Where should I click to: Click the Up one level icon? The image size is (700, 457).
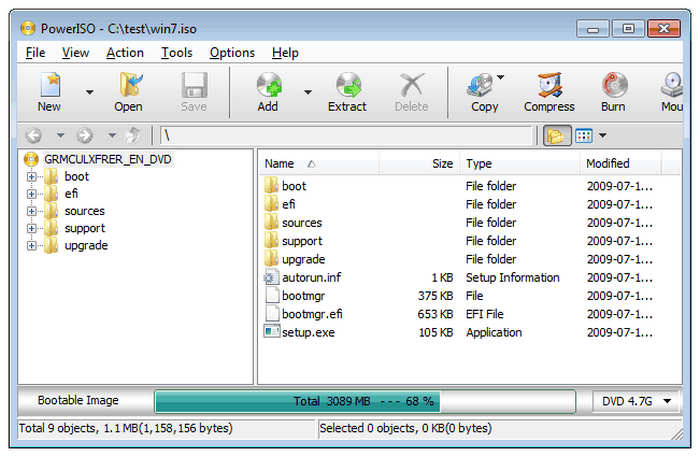tap(133, 135)
